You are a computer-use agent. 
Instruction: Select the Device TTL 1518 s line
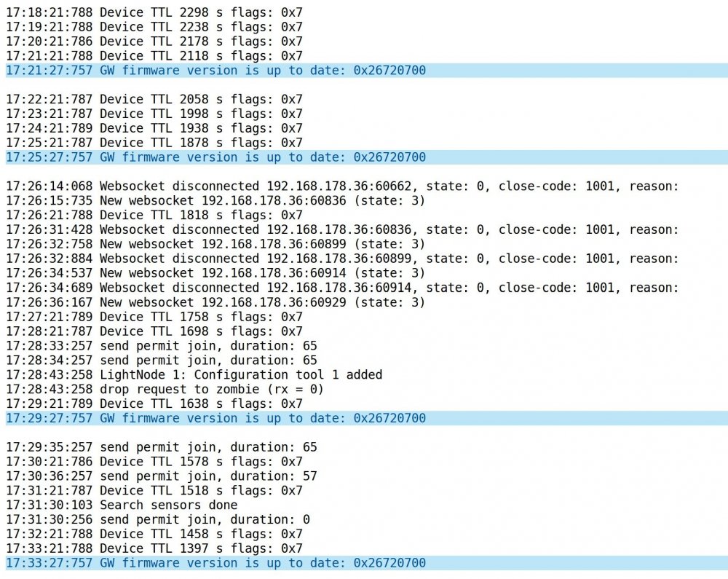(154, 490)
